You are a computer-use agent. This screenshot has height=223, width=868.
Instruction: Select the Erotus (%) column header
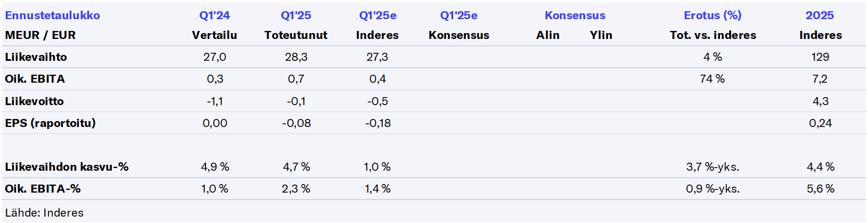click(x=712, y=15)
